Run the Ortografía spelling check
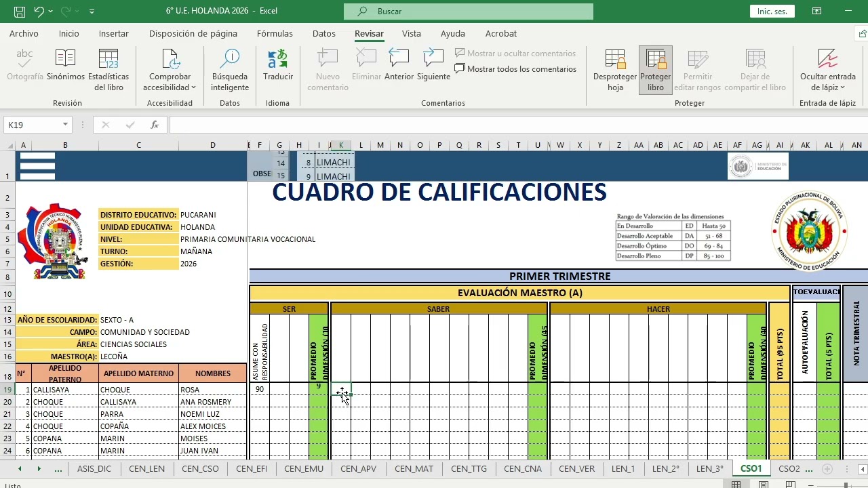The height and width of the screenshot is (488, 868). [25, 66]
